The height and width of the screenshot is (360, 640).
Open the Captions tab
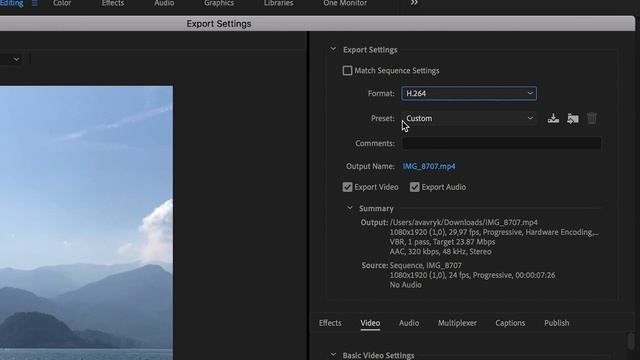(510, 323)
